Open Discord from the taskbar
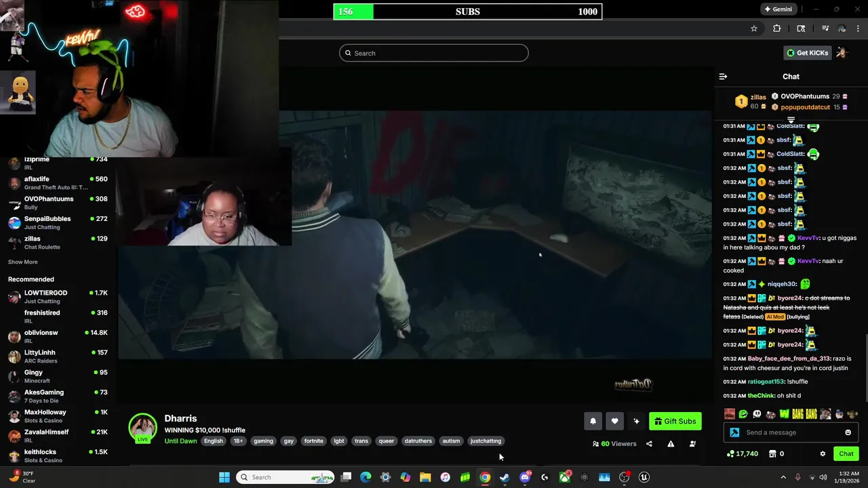 [525, 477]
